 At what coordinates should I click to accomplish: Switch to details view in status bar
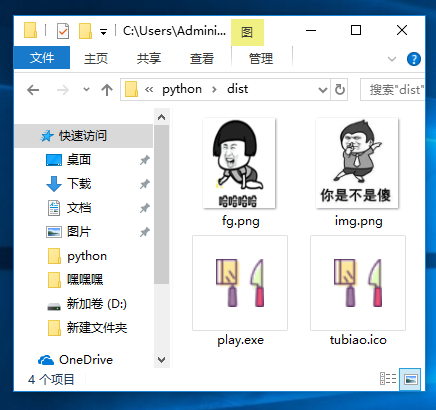388,379
